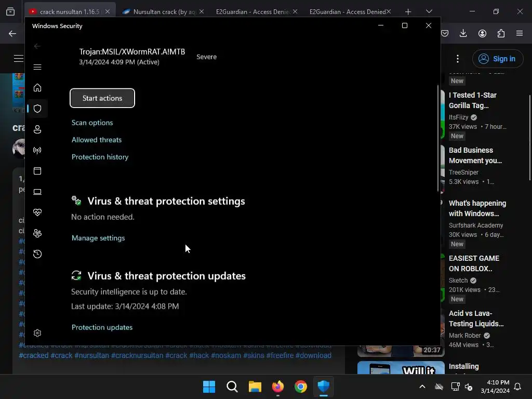This screenshot has height=399, width=532.
Task: Click YouTube Sign in button
Action: (498, 59)
